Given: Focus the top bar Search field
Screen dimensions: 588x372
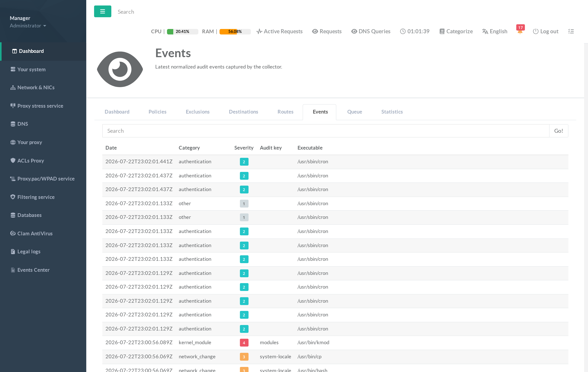Looking at the screenshot, I should 126,12.
